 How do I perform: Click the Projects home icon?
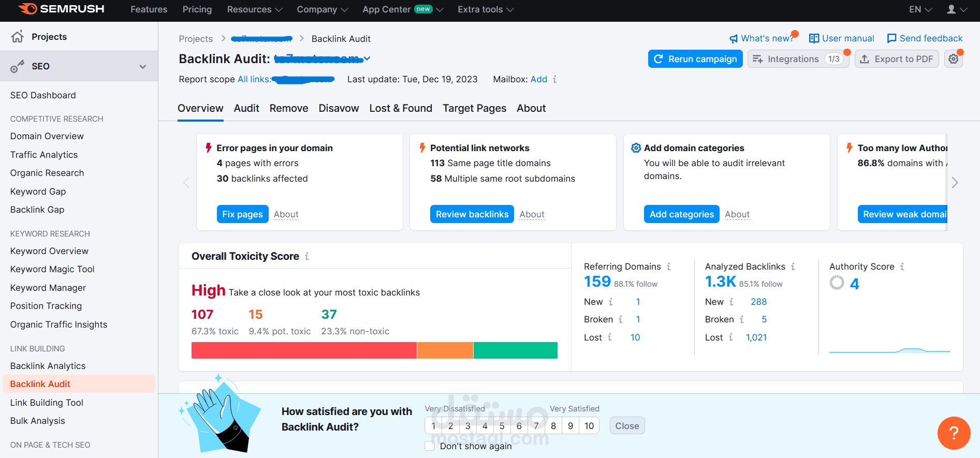pos(18,36)
